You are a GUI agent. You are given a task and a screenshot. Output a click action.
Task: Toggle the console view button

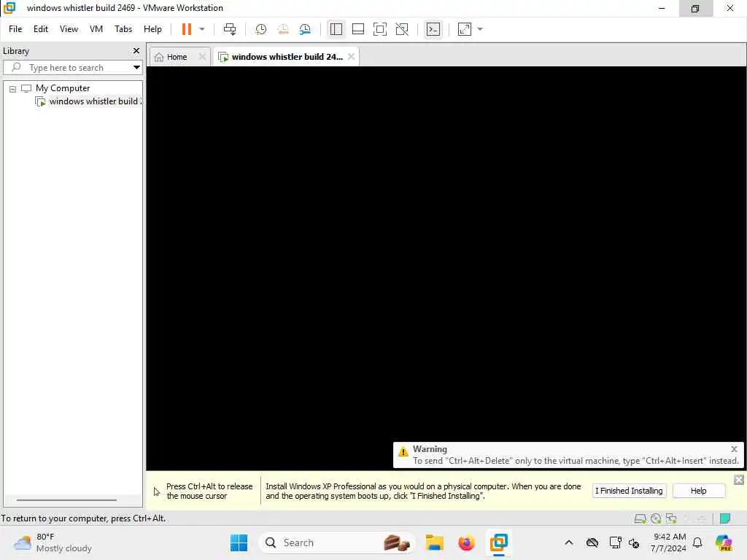(x=433, y=29)
